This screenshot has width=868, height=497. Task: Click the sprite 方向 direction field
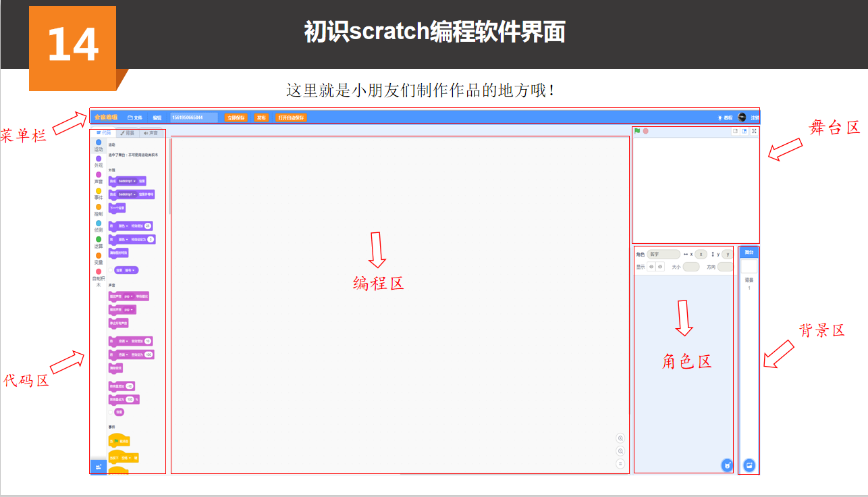(x=726, y=267)
